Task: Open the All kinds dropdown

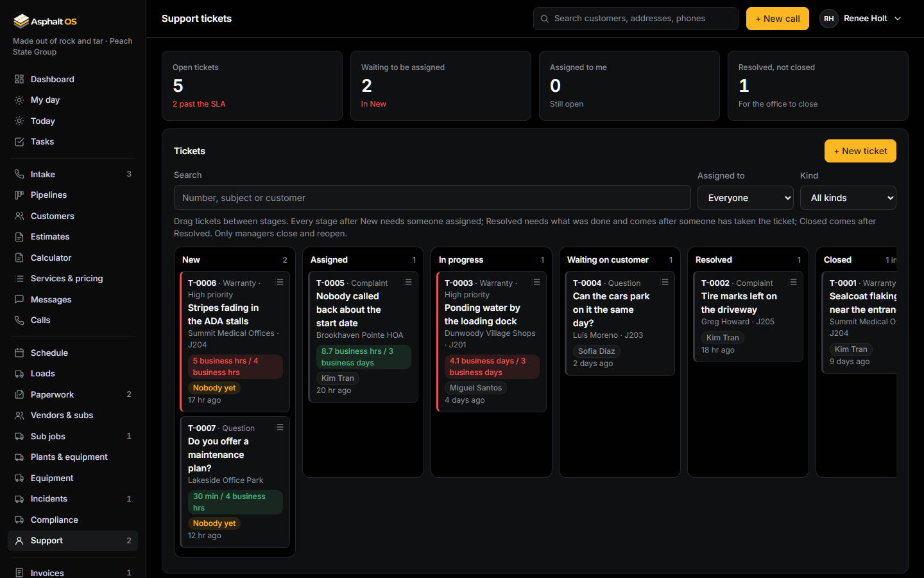Action: tap(848, 198)
